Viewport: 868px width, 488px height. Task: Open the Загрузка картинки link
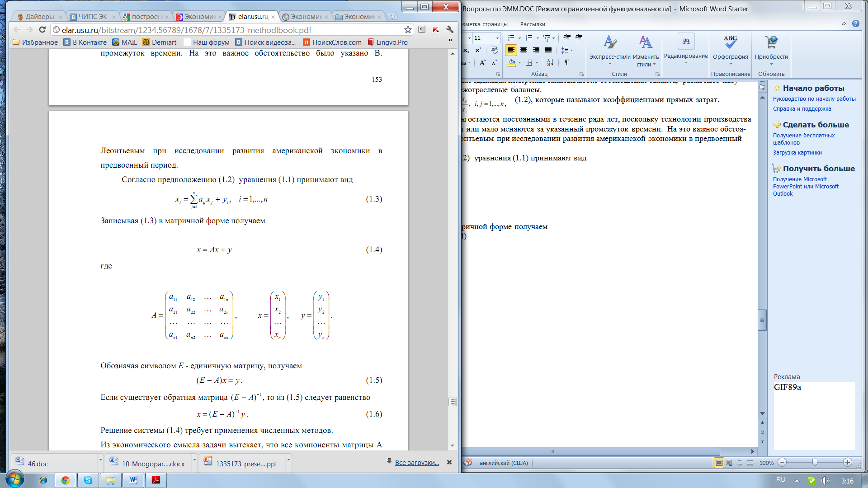797,153
